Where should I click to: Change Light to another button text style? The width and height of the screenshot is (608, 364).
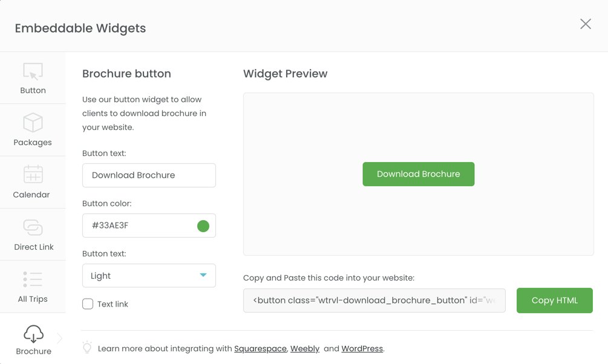coord(149,275)
